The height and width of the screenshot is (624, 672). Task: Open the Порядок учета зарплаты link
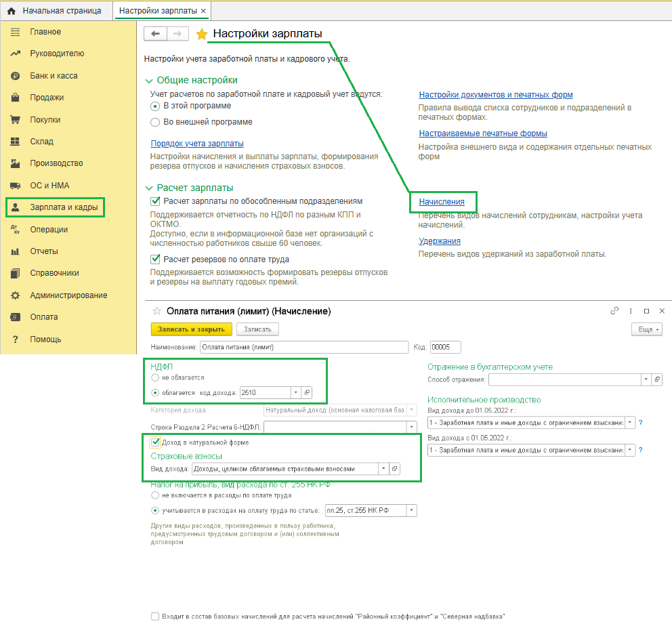[x=197, y=144]
